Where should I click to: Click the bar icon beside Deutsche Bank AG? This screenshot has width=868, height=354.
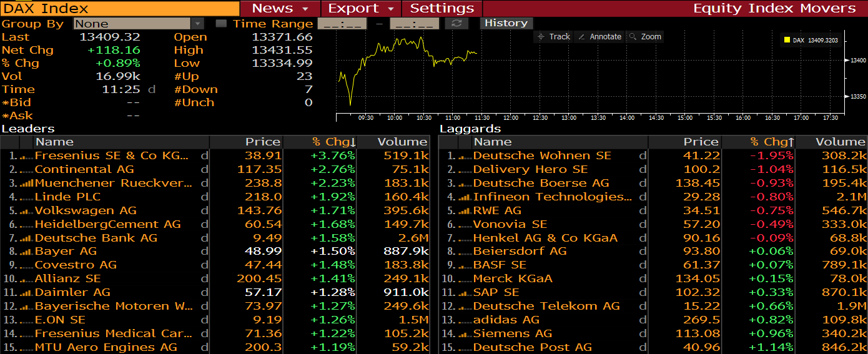(x=27, y=238)
